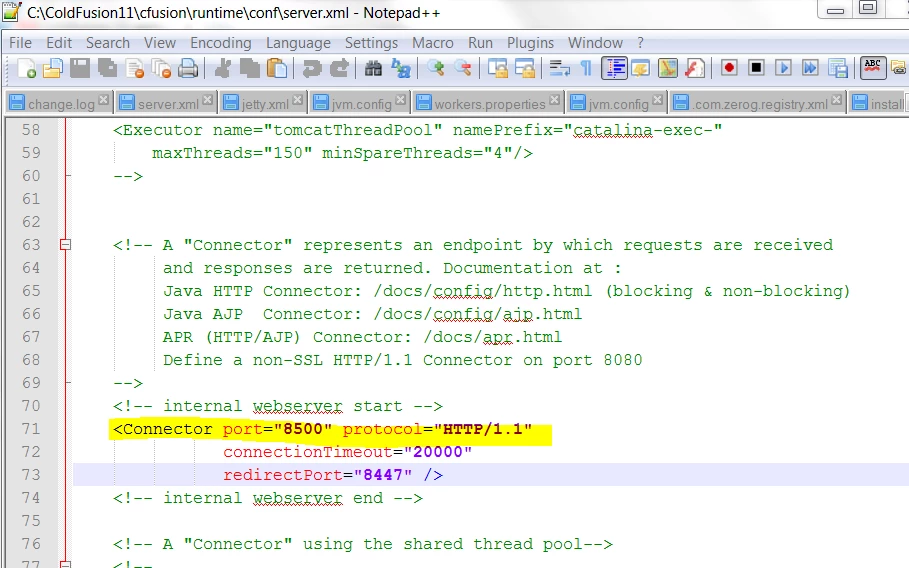Open the Function List panel icon
This screenshot has height=568, width=909.
[695, 68]
